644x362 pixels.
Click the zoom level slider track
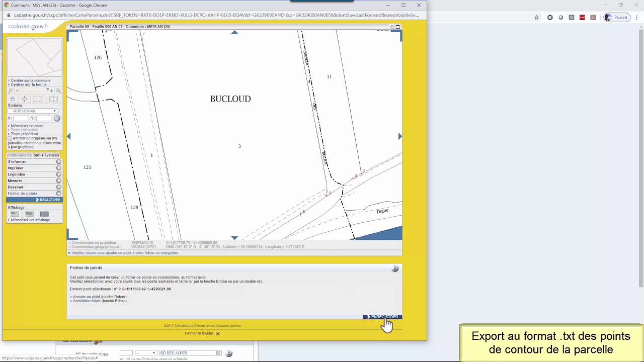[x=34, y=91]
